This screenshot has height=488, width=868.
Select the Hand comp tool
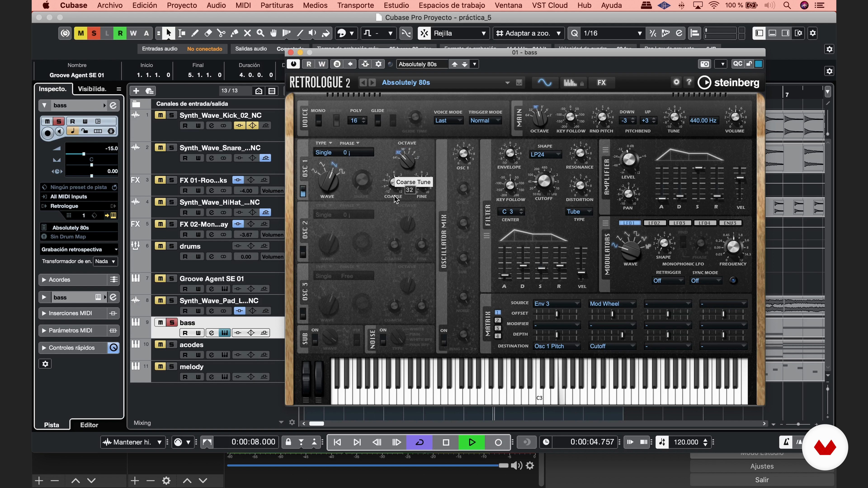pyautogui.click(x=274, y=33)
